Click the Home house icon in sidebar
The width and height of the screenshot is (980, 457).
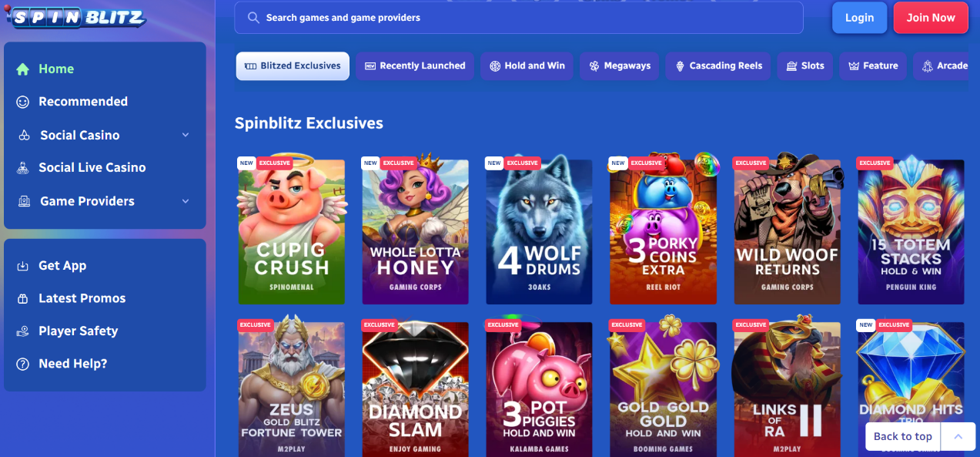point(23,69)
